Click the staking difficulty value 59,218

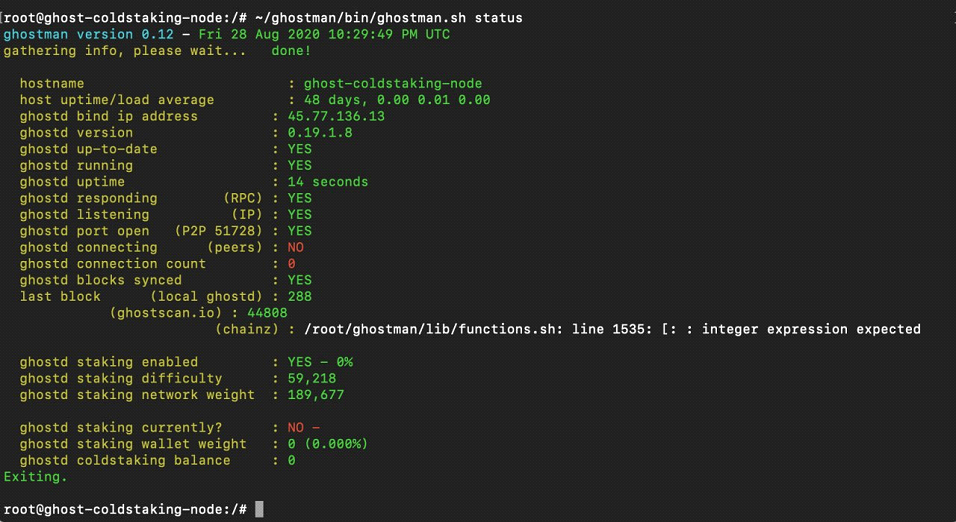[312, 378]
